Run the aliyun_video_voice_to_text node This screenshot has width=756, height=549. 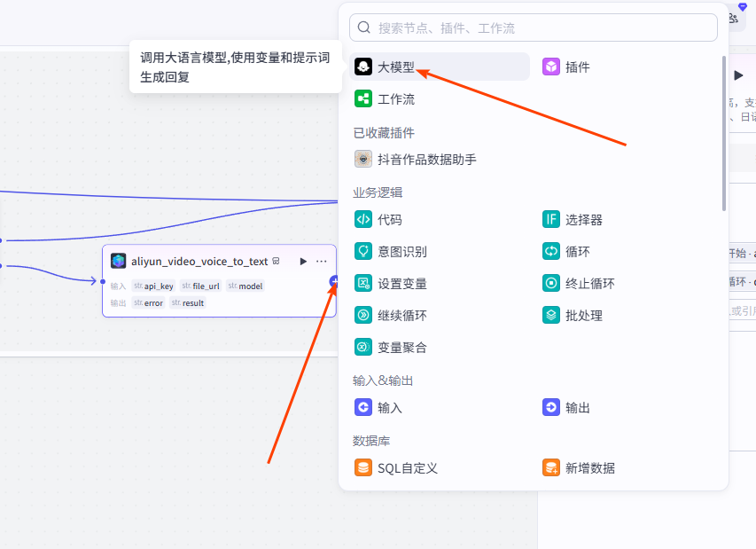tap(303, 262)
